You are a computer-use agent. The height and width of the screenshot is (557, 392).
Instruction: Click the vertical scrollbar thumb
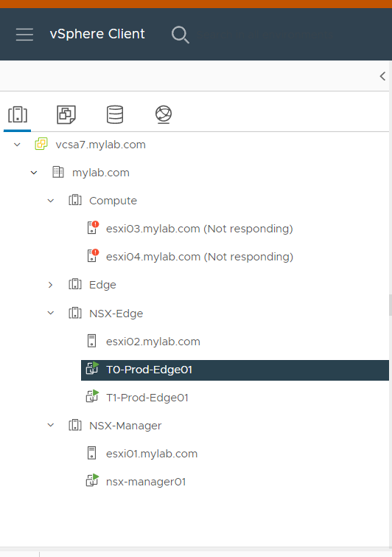391,305
